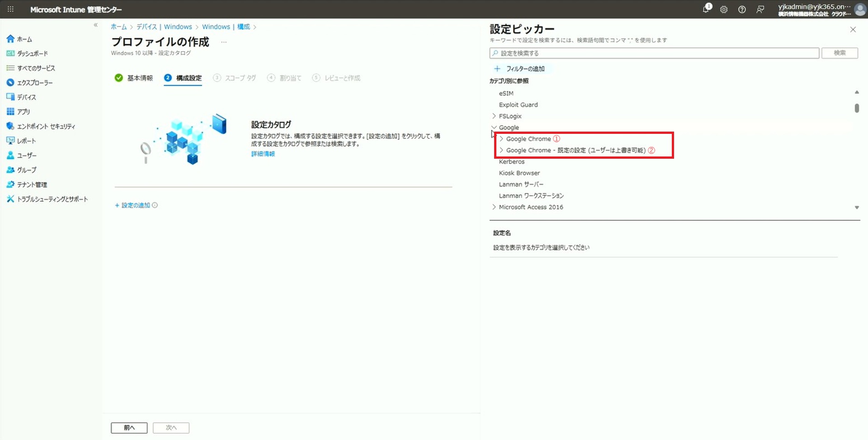Open エンドポイント セキュリティ in sidebar

pyautogui.click(x=46, y=126)
